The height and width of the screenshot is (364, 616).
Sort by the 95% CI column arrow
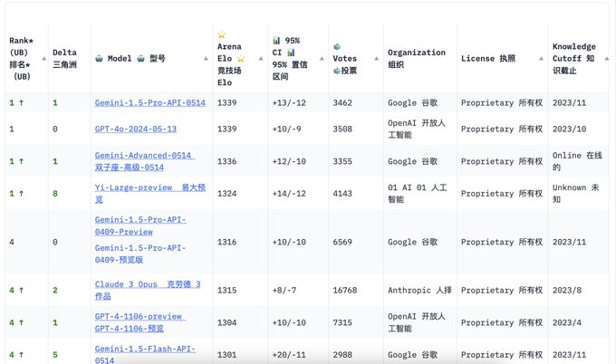point(322,59)
